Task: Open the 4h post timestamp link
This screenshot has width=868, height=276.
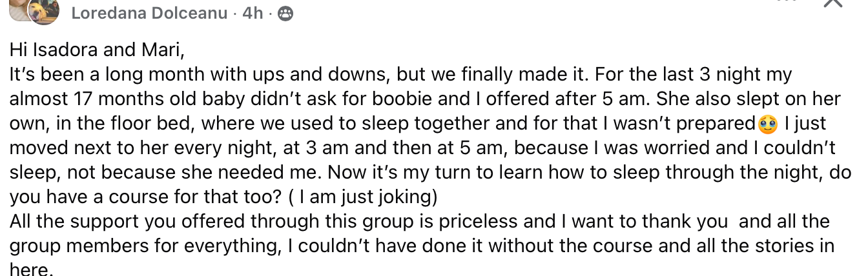Action: 252,14
